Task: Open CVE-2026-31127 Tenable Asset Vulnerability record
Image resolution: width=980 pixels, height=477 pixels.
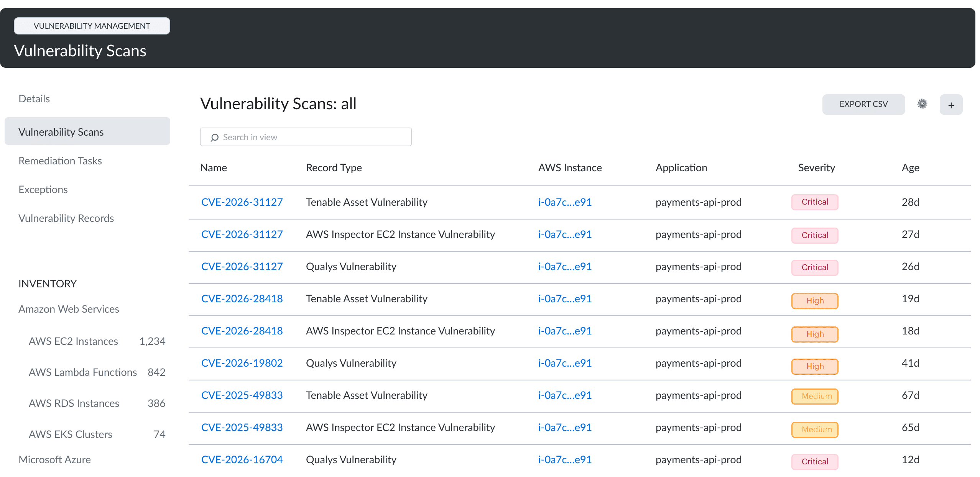Action: (x=242, y=202)
